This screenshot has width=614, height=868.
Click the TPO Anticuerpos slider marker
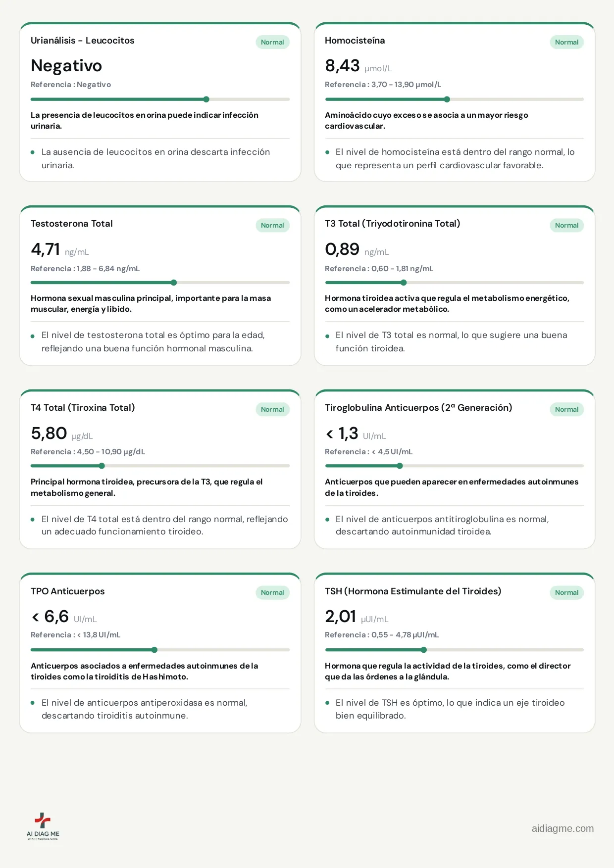tap(154, 650)
